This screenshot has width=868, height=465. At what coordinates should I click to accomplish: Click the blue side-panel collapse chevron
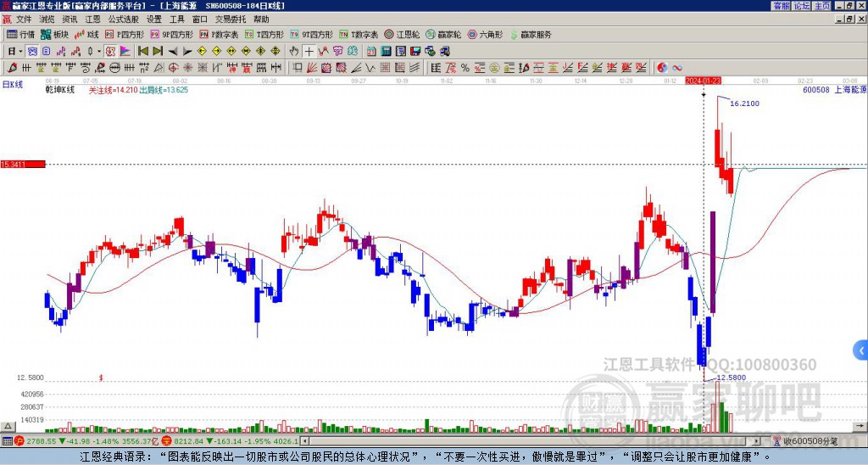860,350
